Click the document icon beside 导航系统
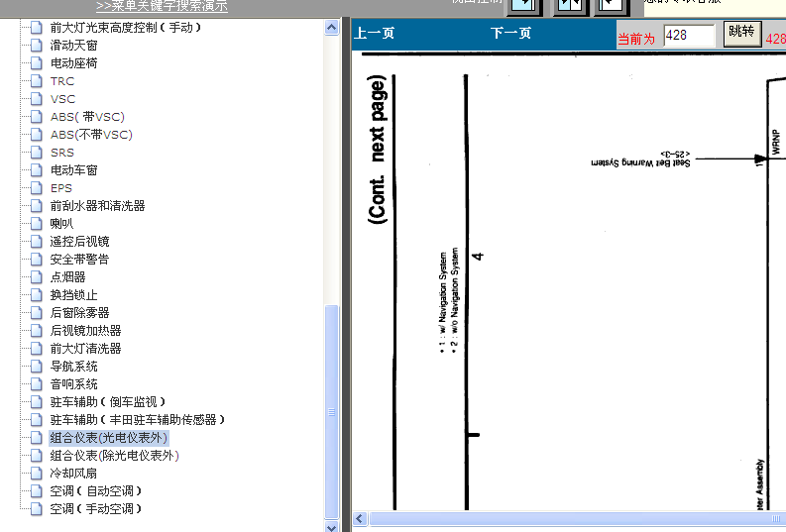Viewport: 786px width, 532px height. click(36, 367)
